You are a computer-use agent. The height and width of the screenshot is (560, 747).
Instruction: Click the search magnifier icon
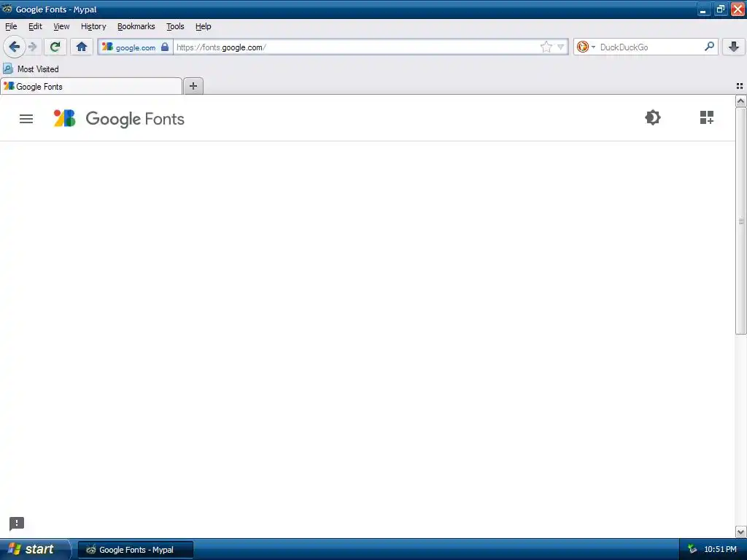709,47
